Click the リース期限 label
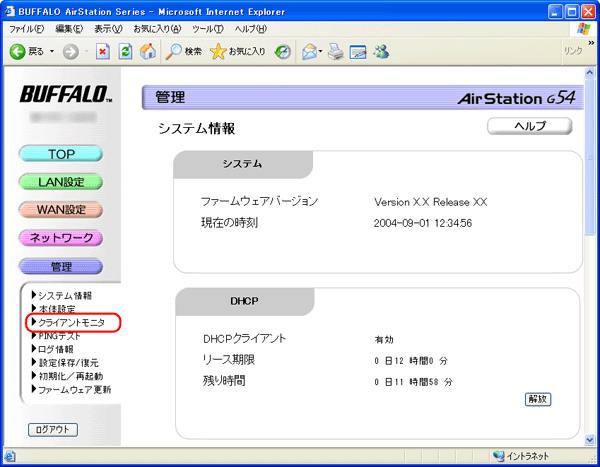This screenshot has height=467, width=600. pos(229,359)
